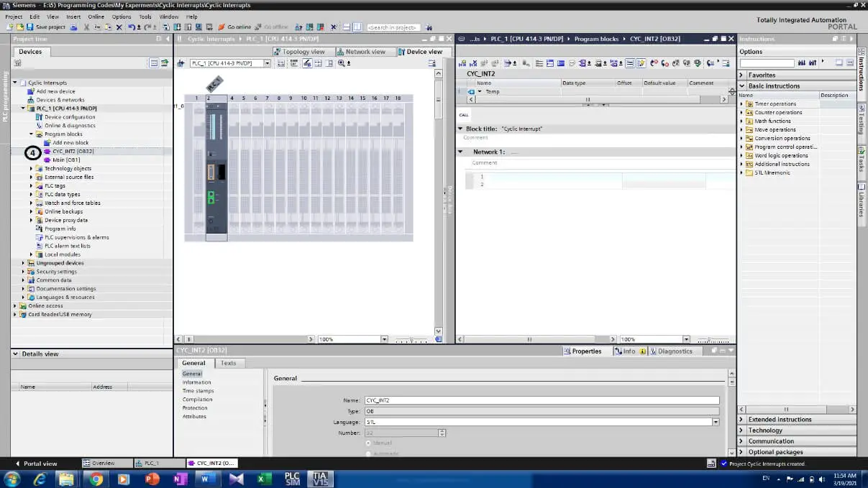Switch to Portal view
Viewport: 868px width, 488px height.
[36, 464]
